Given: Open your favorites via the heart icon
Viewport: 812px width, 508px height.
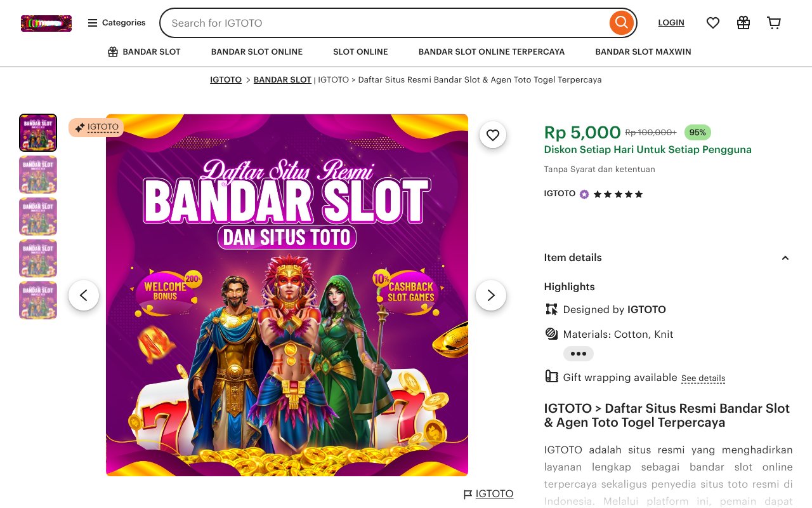Looking at the screenshot, I should click(x=712, y=22).
